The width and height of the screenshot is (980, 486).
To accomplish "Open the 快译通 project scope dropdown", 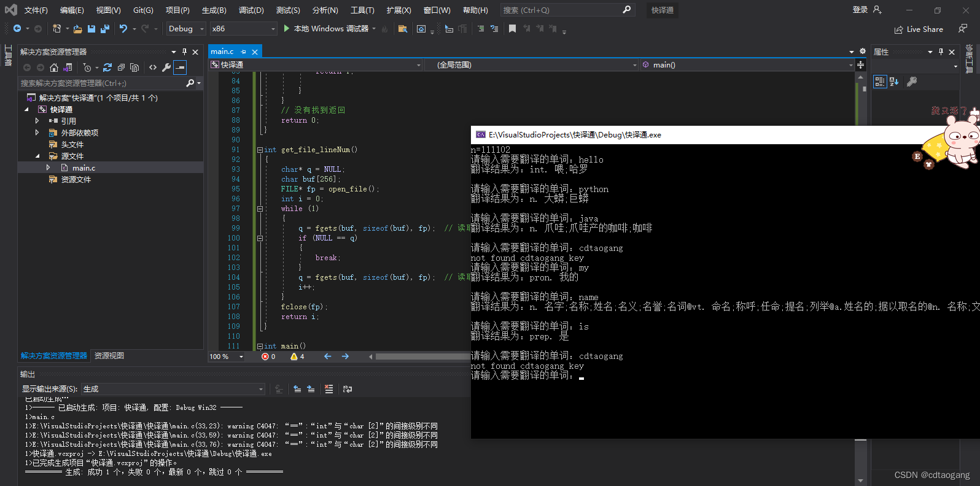I will click(x=316, y=64).
